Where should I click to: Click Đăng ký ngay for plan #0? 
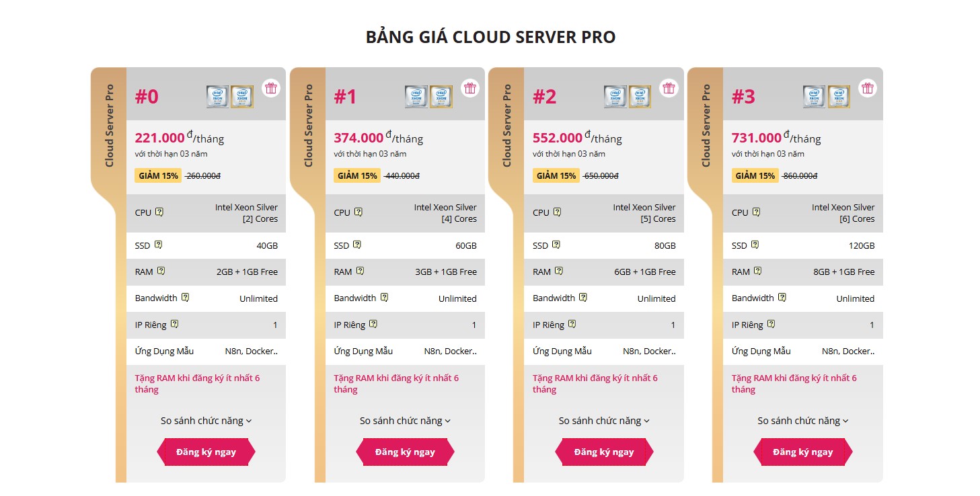tap(206, 452)
